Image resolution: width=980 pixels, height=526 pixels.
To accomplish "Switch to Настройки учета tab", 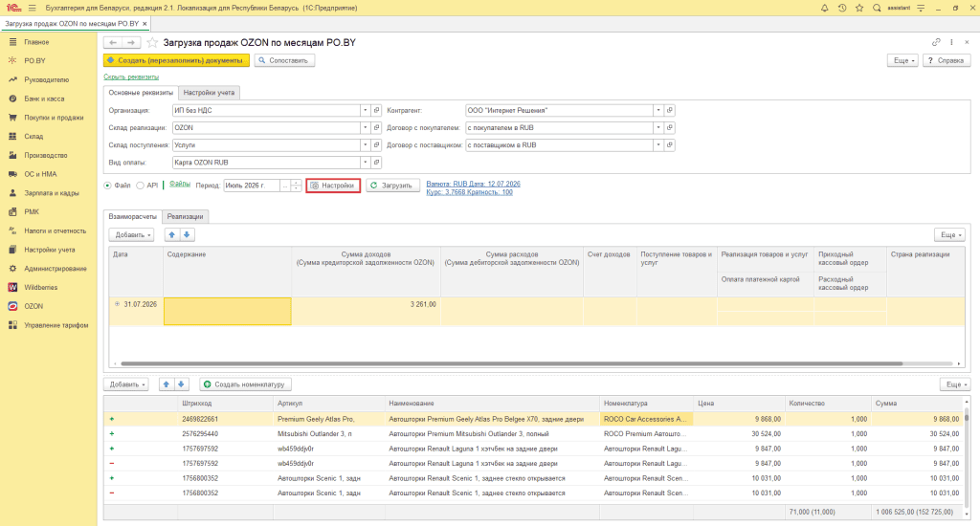I will tap(209, 93).
